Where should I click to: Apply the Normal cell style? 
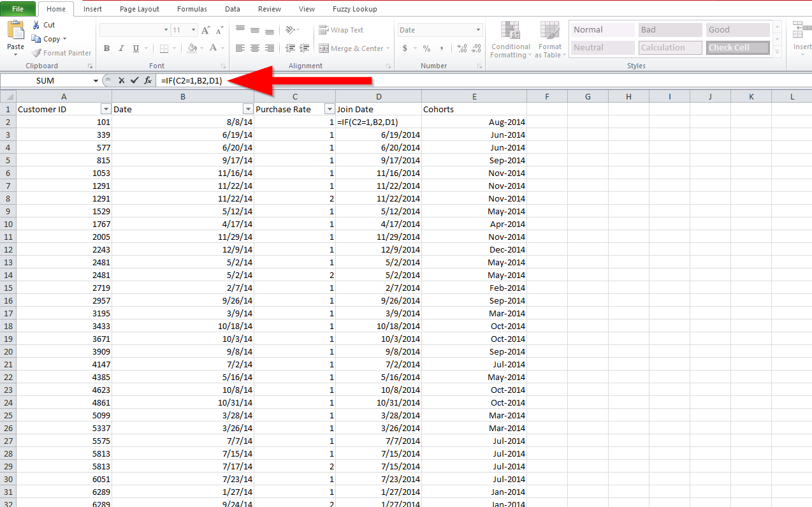click(602, 30)
